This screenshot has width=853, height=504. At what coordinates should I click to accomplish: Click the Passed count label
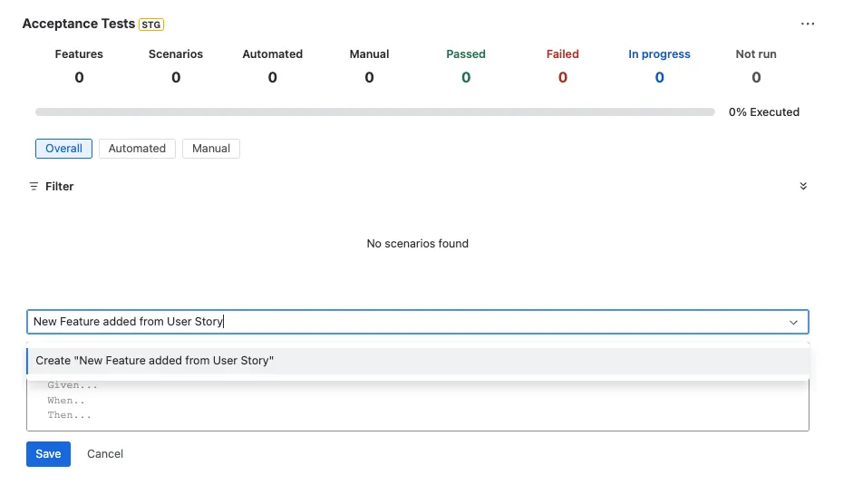pos(466,54)
